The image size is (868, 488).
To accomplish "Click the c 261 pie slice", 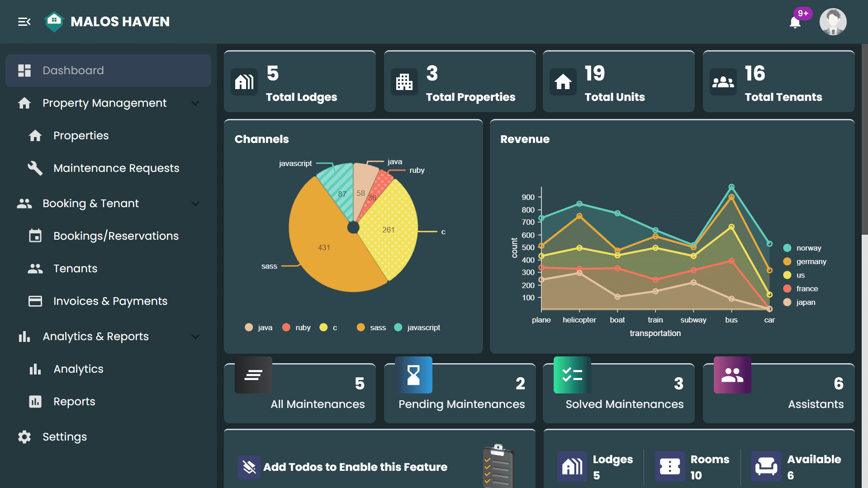I will pyautogui.click(x=388, y=230).
